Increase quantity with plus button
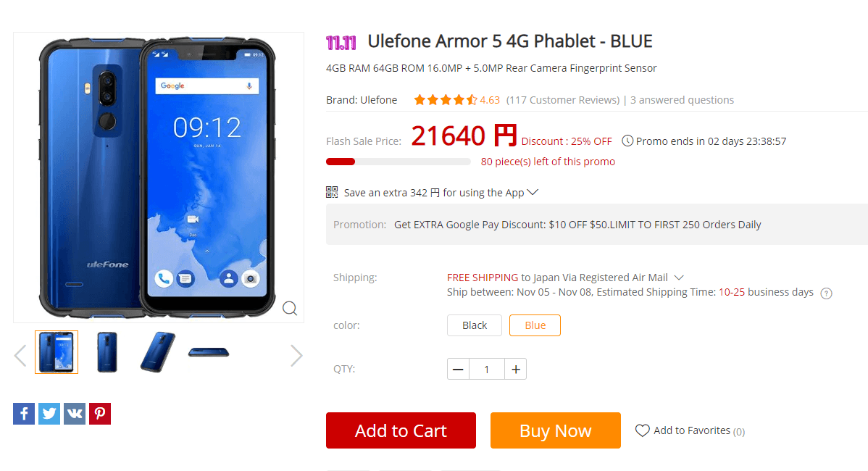This screenshot has width=868, height=471. point(515,369)
